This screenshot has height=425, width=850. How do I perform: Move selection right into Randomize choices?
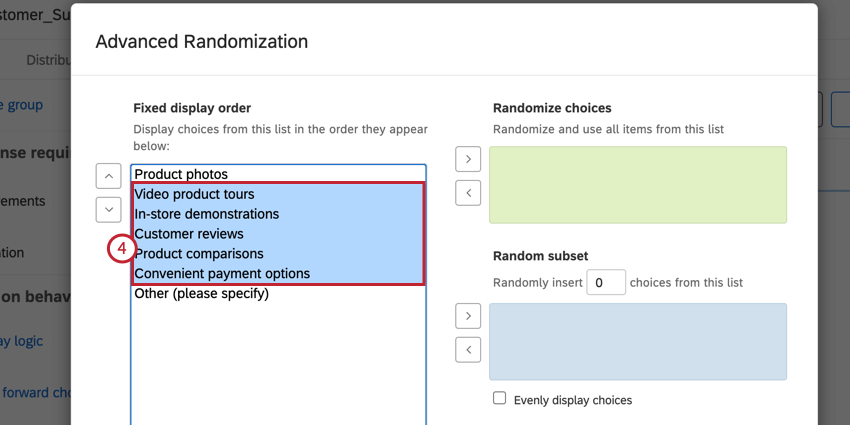[x=467, y=159]
